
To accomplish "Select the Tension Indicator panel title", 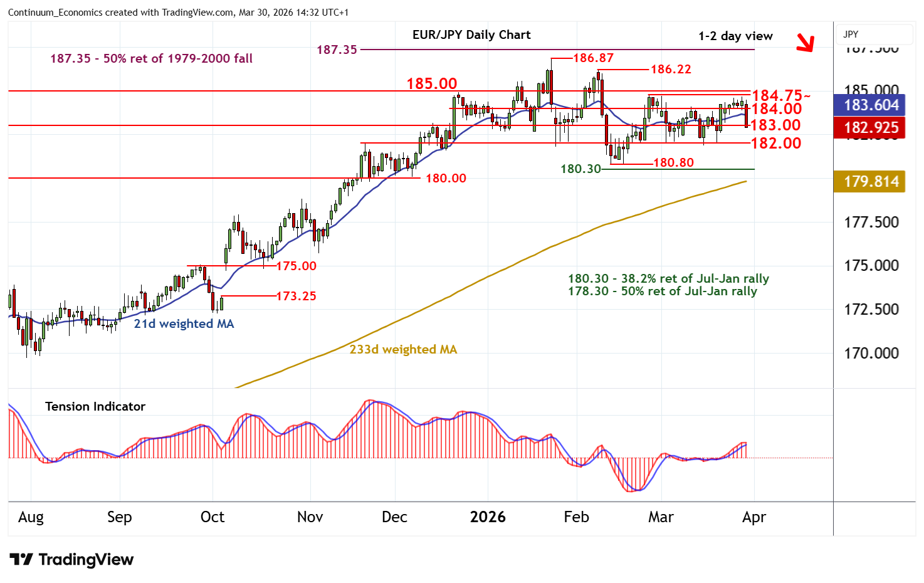I will coord(95,407).
